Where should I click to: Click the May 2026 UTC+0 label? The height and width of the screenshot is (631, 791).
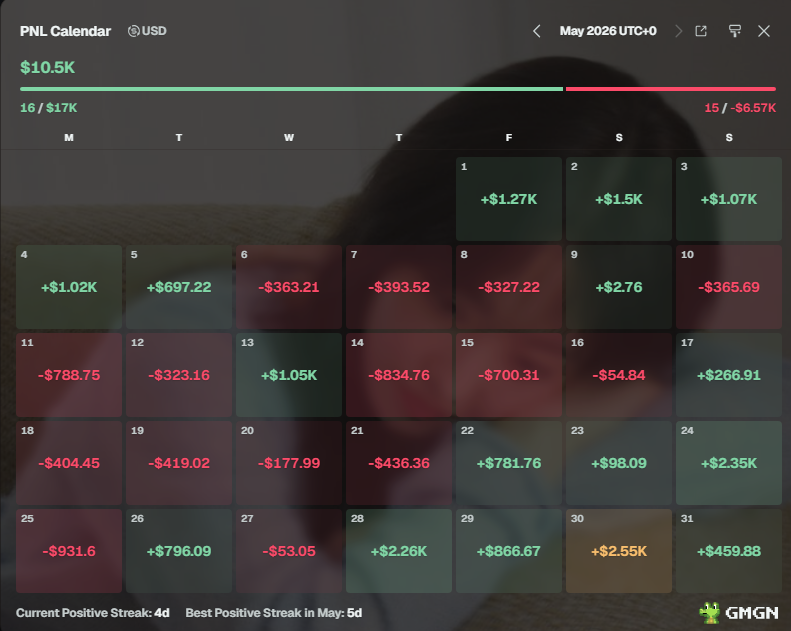608,31
